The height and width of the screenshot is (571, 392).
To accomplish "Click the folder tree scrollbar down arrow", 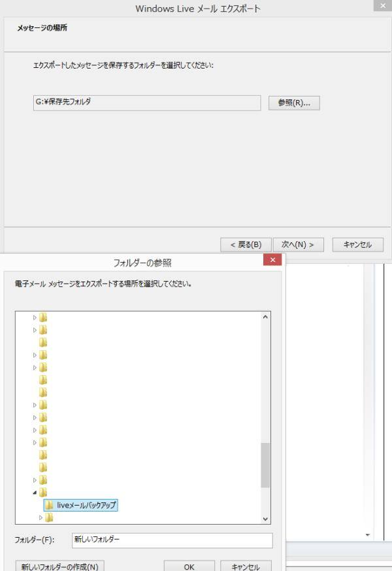I will 265,519.
